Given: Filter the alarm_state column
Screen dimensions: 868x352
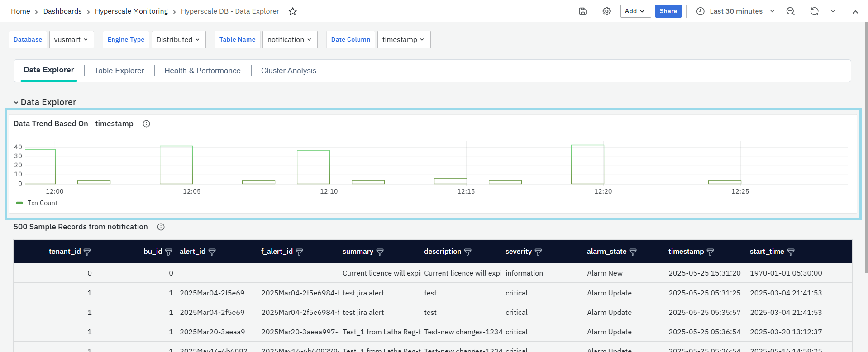Looking at the screenshot, I should pos(633,252).
